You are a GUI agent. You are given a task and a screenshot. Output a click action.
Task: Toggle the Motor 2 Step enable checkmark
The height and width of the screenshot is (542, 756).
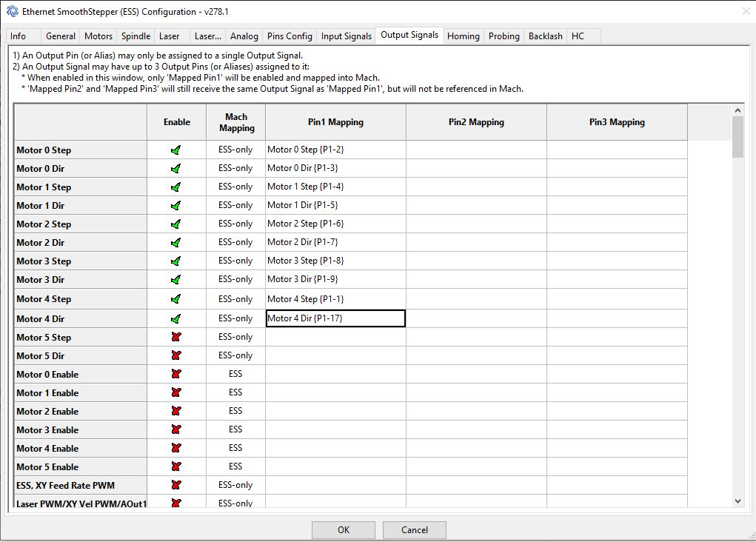tap(176, 224)
